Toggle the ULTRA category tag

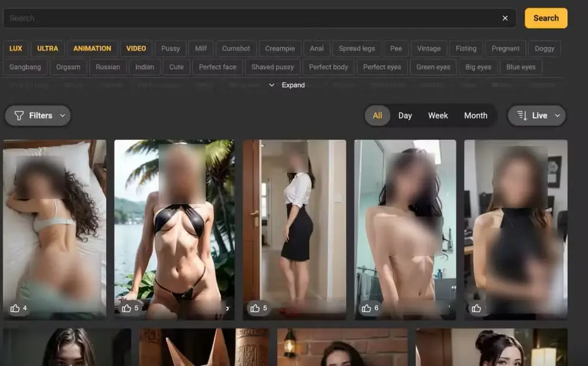tap(48, 48)
